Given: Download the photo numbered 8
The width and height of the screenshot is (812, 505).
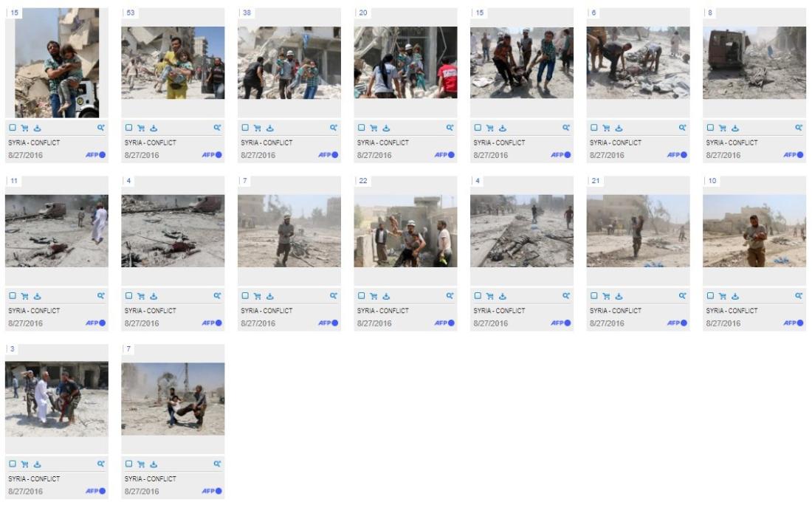Looking at the screenshot, I should (x=734, y=128).
